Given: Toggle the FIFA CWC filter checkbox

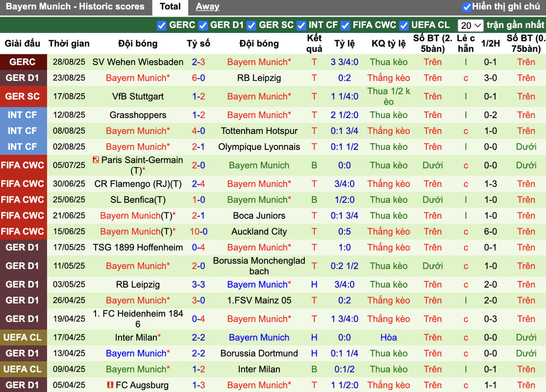Looking at the screenshot, I should (x=345, y=25).
